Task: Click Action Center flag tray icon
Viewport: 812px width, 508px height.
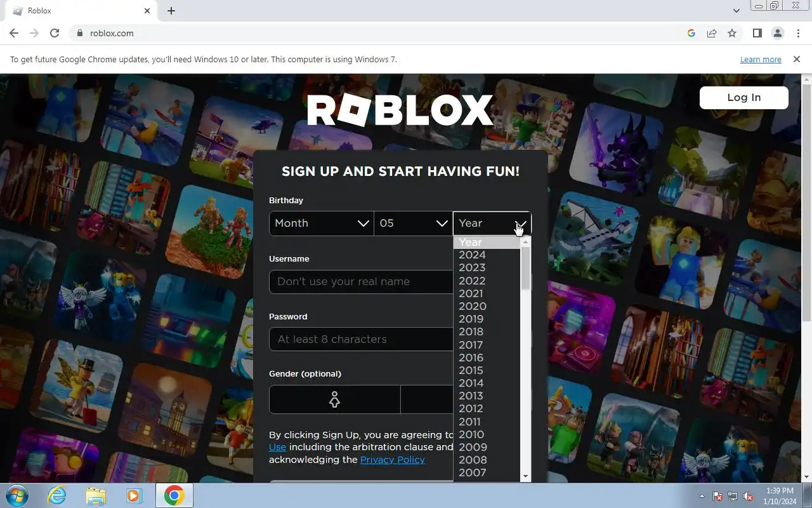Action: [x=717, y=496]
